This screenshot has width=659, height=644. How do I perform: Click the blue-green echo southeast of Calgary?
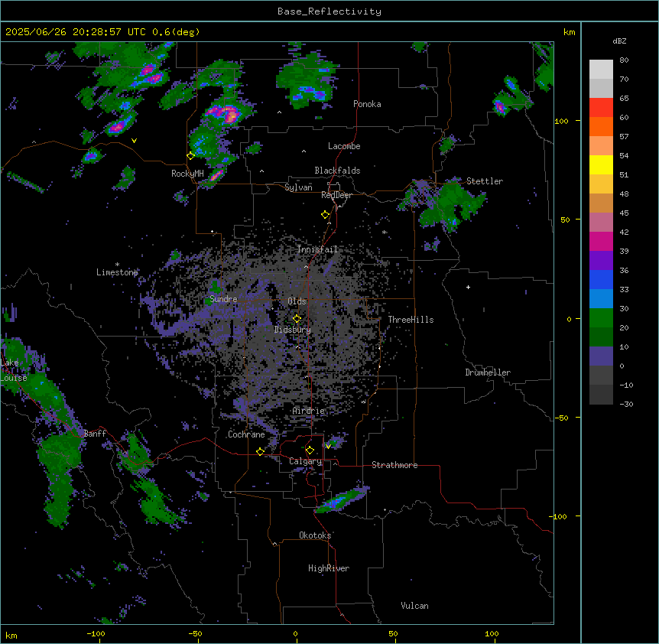click(x=341, y=499)
